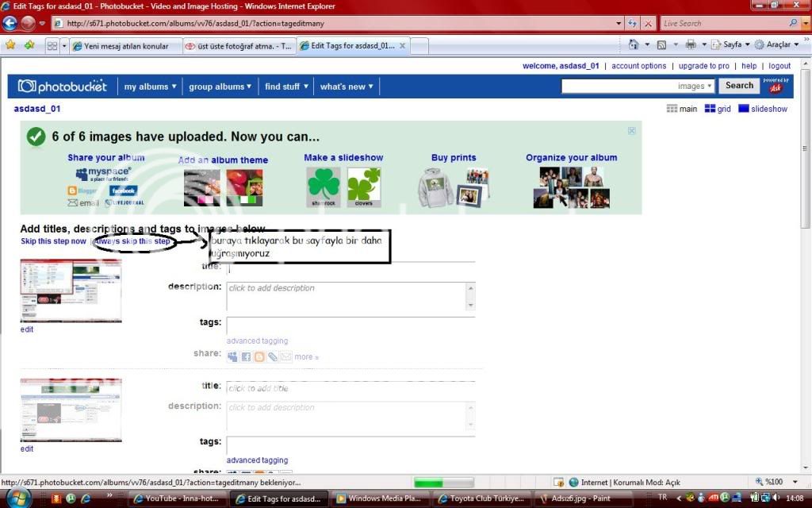This screenshot has height=508, width=812.
Task: Click the first uploaded image thumbnail
Action: (71, 291)
